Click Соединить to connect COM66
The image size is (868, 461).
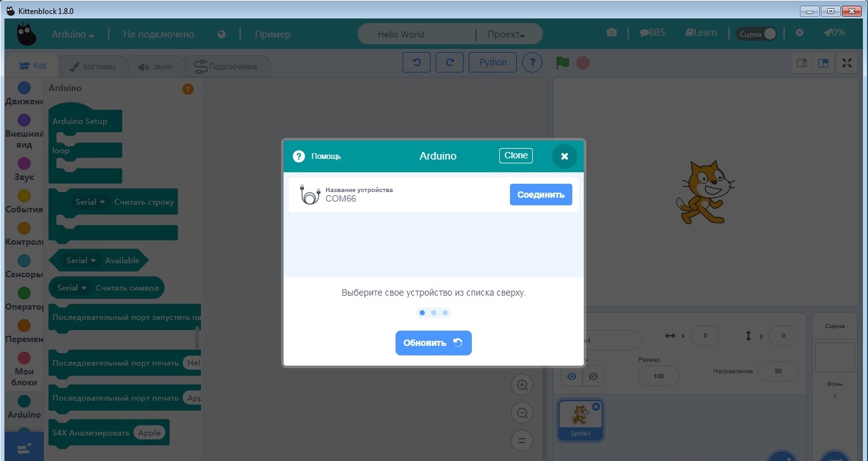tap(541, 195)
